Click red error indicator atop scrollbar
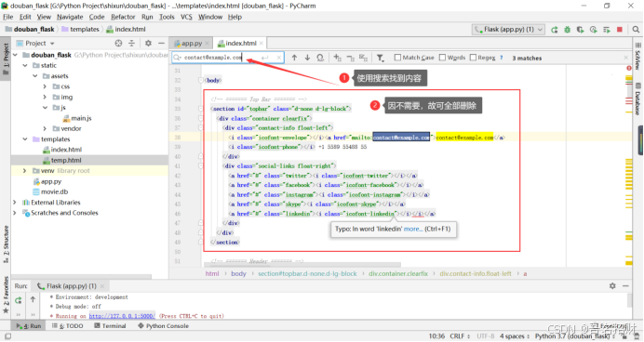The image size is (644, 342). coord(629,68)
